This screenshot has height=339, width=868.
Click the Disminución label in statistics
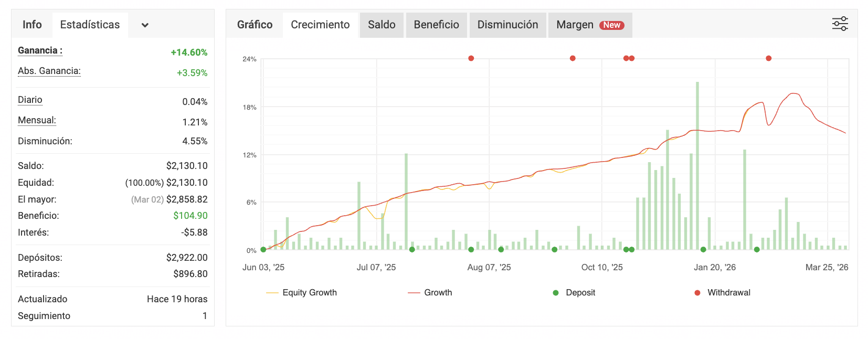point(45,141)
